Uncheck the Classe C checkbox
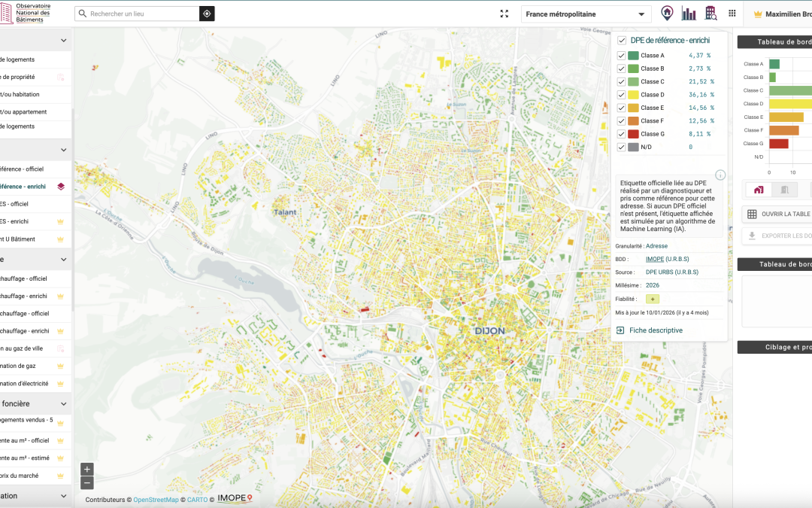This screenshot has width=812, height=508. pyautogui.click(x=622, y=81)
